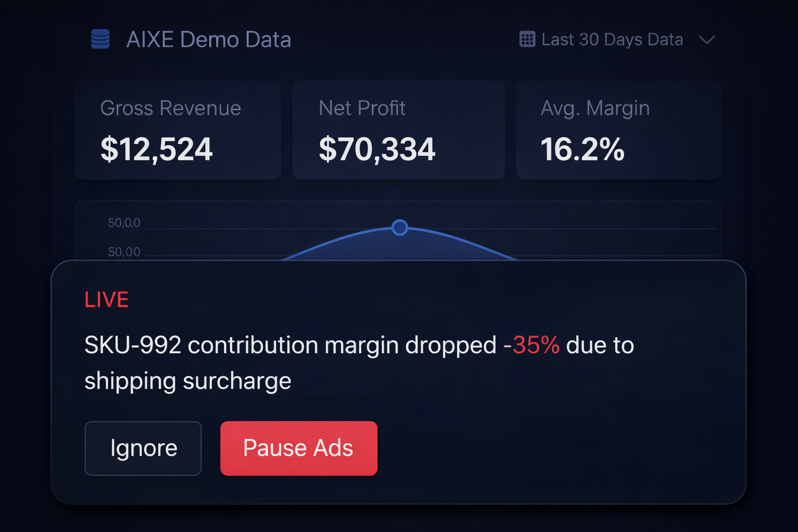The width and height of the screenshot is (798, 532).
Task: Click the $12,524 revenue value
Action: tap(156, 149)
